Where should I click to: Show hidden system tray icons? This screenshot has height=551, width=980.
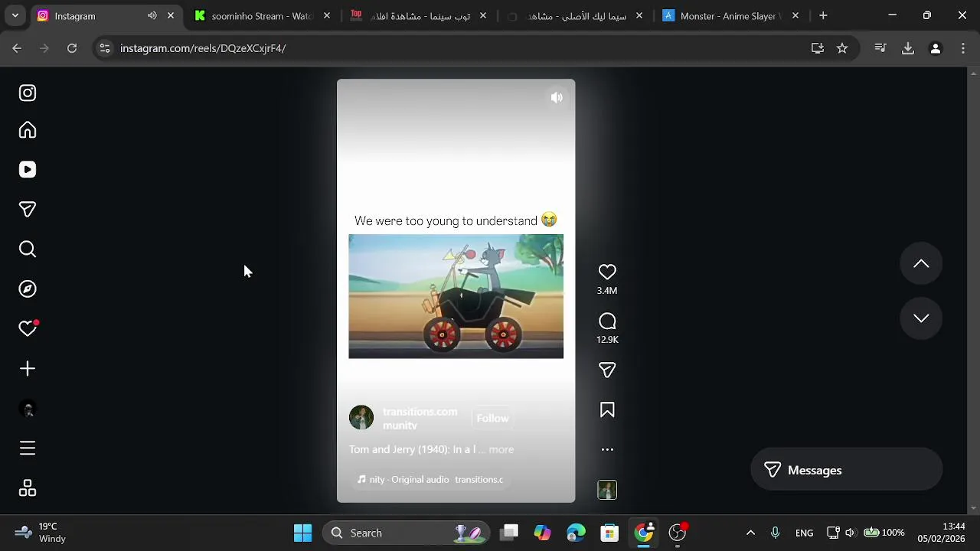tap(750, 533)
